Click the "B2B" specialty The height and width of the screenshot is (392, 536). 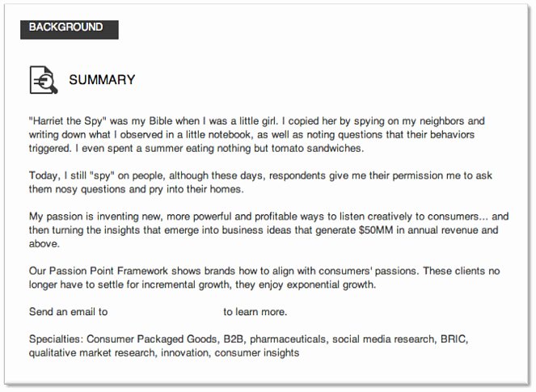pyautogui.click(x=234, y=339)
